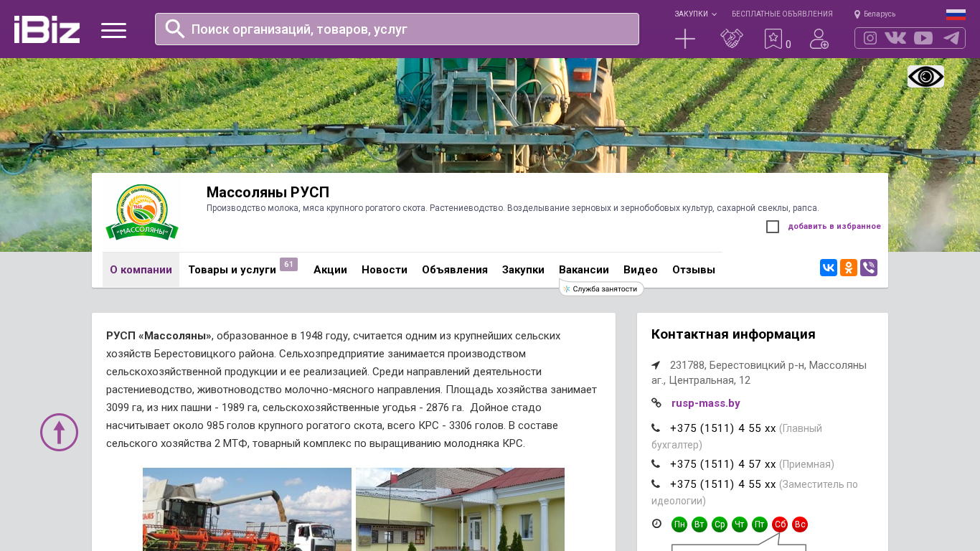The image size is (980, 551).
Task: Share the company page on VK
Action: click(x=829, y=268)
